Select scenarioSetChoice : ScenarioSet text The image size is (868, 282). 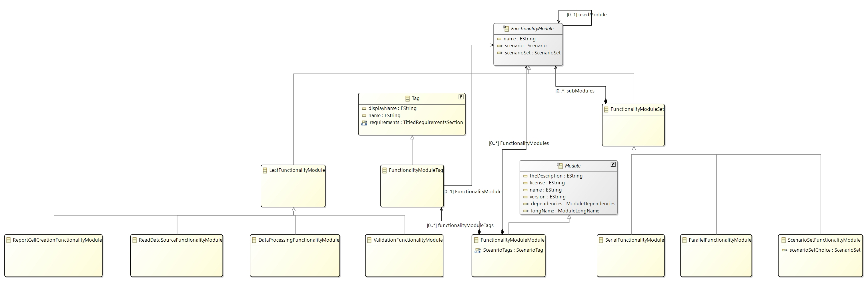(x=825, y=250)
